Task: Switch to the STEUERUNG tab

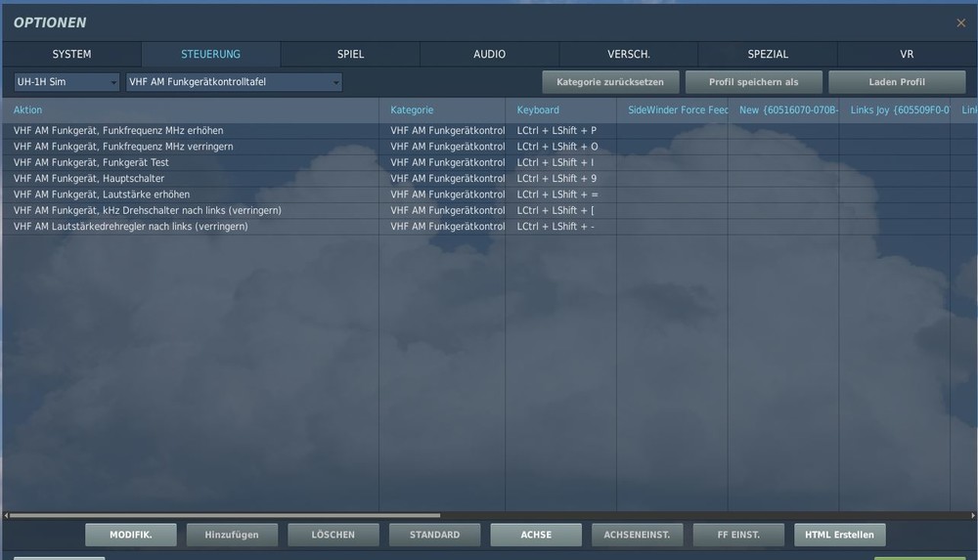Action: coord(211,55)
